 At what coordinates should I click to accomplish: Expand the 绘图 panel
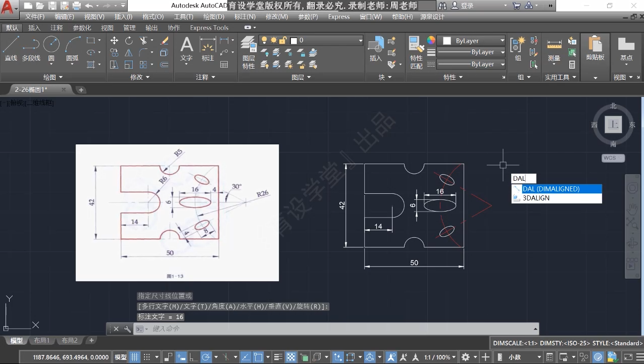point(53,77)
